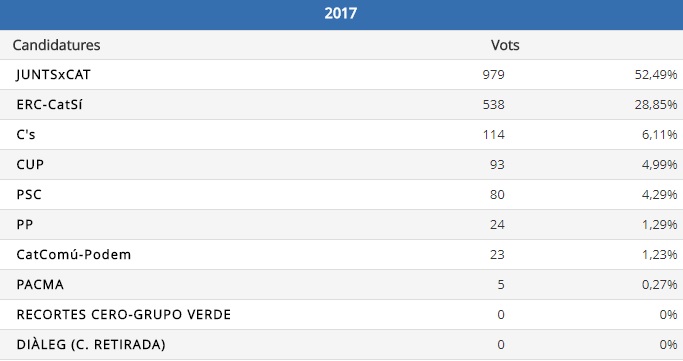Select the C's party row

click(342, 135)
